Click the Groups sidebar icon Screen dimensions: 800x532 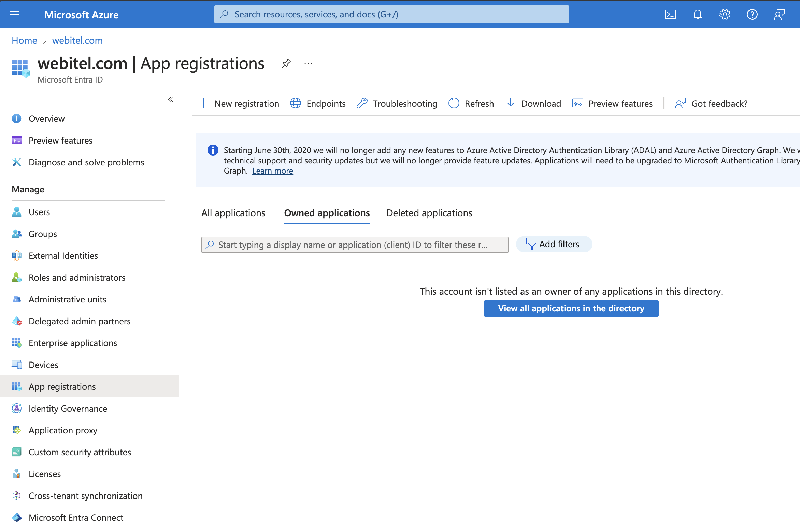click(16, 234)
